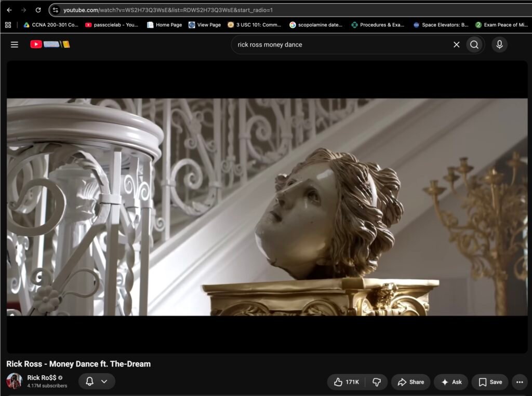Click the video player to pause
The width and height of the screenshot is (532, 396).
coord(267,207)
